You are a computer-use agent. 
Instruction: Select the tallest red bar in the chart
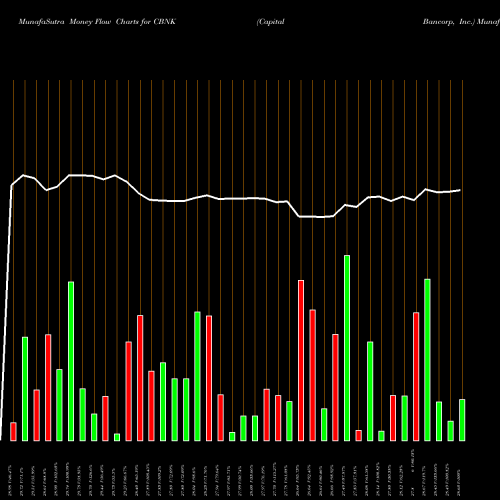coord(301,361)
